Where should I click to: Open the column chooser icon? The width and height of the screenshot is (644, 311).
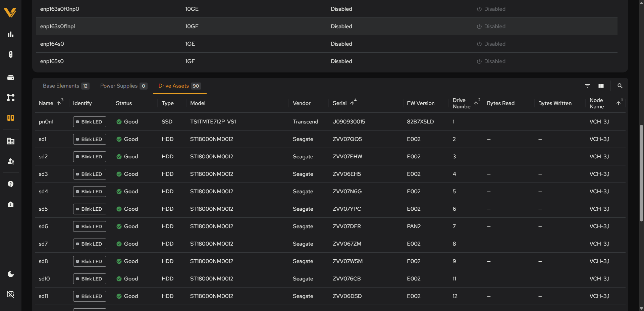click(x=601, y=86)
